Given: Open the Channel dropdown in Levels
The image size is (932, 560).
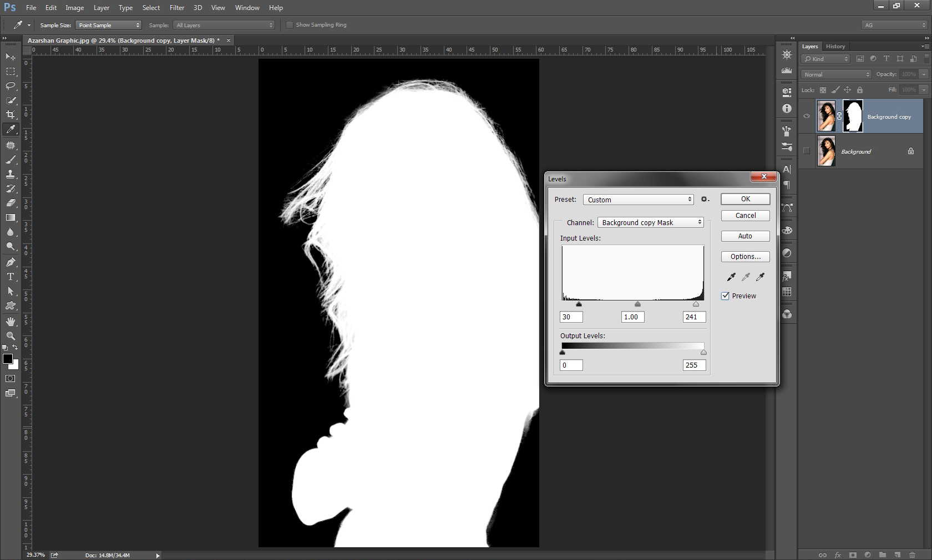Looking at the screenshot, I should 650,222.
